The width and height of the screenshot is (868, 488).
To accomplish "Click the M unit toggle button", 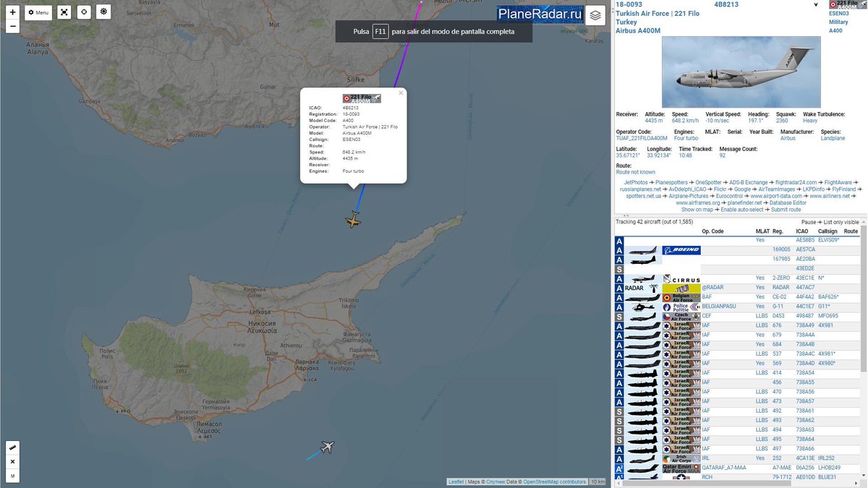I will point(12,476).
